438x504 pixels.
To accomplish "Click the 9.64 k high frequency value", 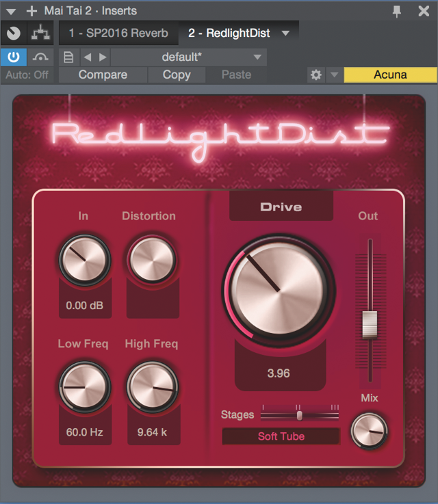I will pos(152,432).
